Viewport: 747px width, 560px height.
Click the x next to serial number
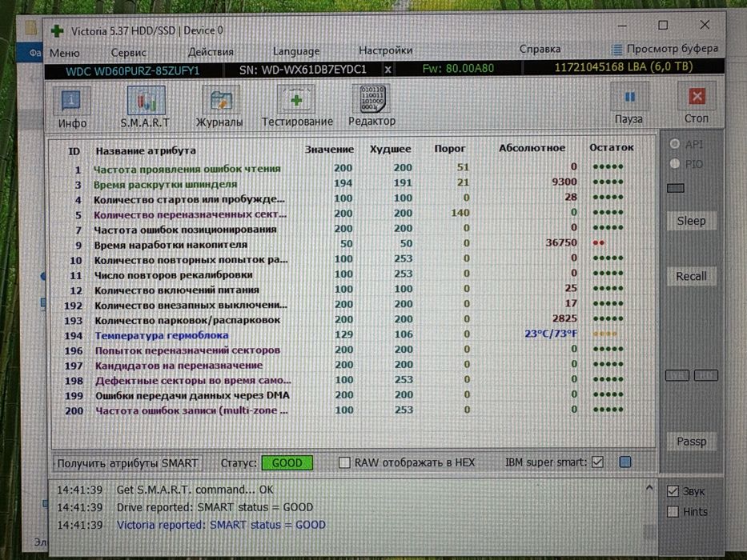tap(388, 70)
